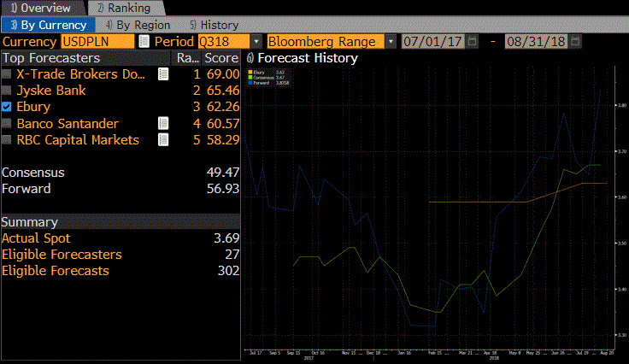Open the RBC Capital Markets document icon
This screenshot has height=364, width=629.
point(163,140)
